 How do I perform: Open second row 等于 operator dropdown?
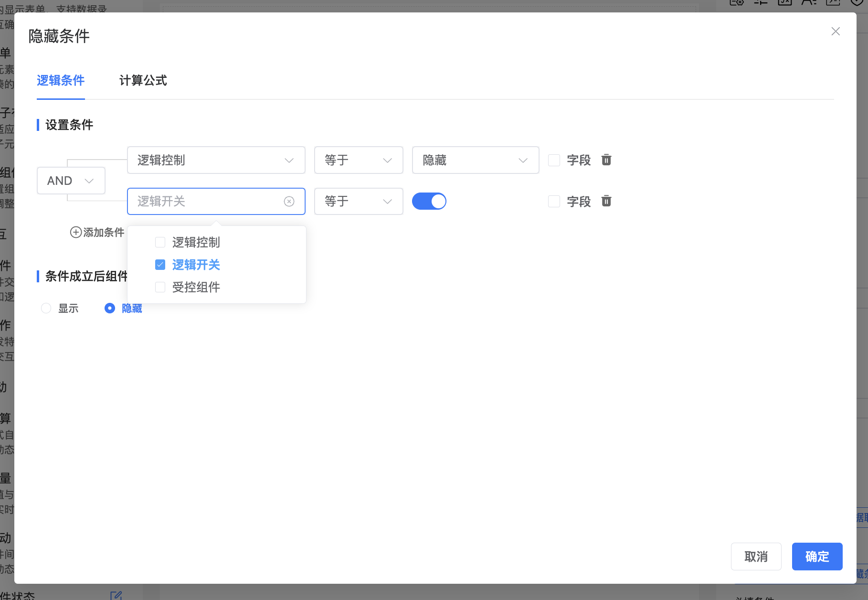359,201
